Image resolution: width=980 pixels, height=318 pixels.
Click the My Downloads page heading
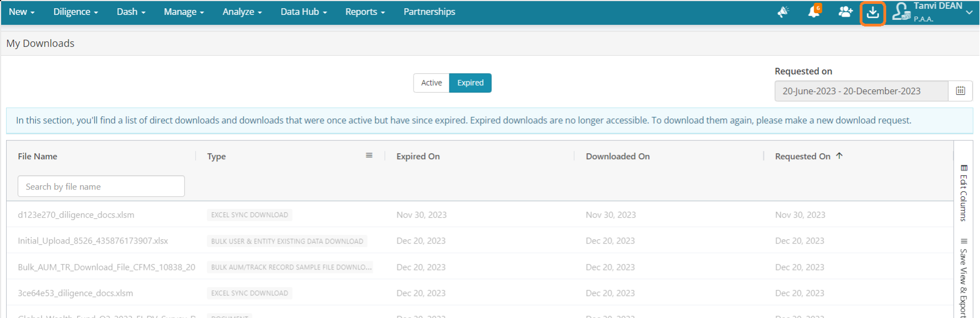point(40,43)
